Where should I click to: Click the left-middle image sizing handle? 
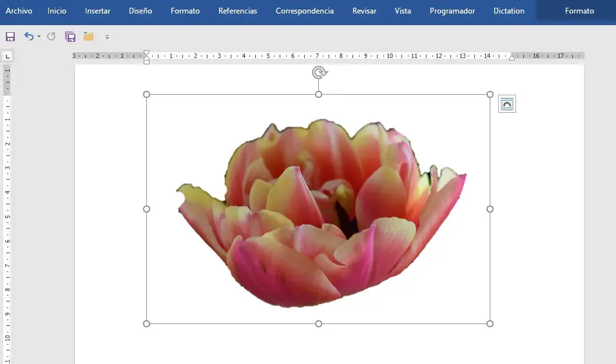(146, 209)
